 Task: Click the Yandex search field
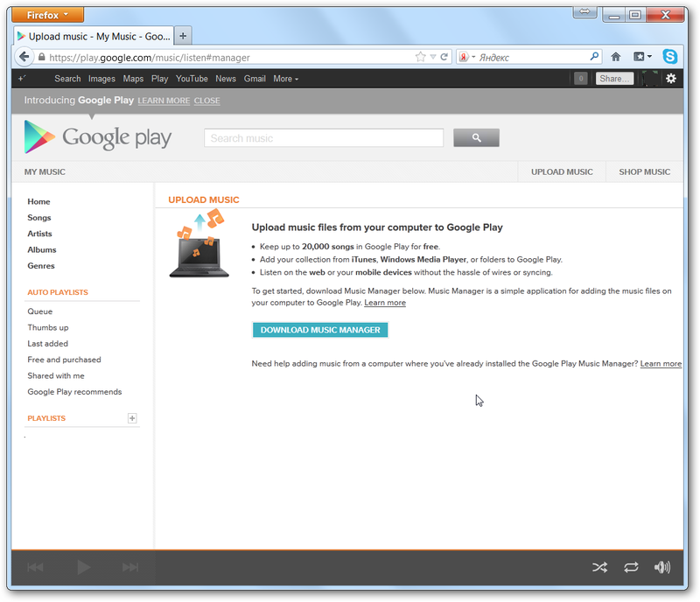click(531, 57)
